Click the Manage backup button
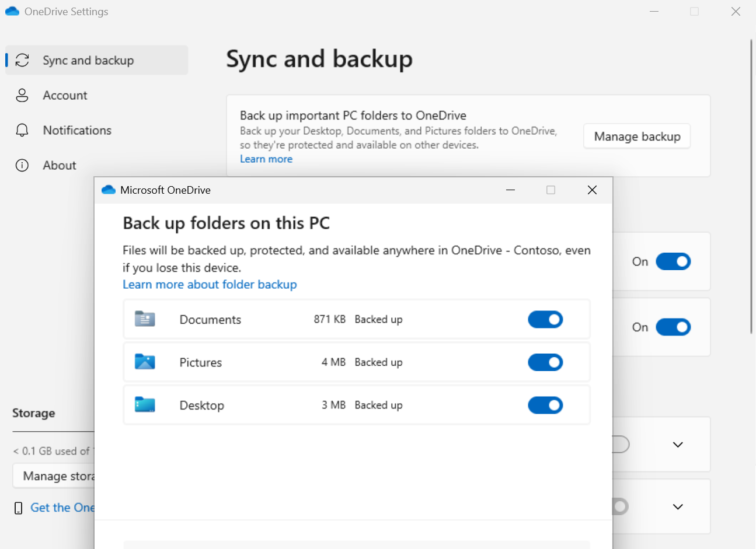756x549 pixels. tap(637, 136)
